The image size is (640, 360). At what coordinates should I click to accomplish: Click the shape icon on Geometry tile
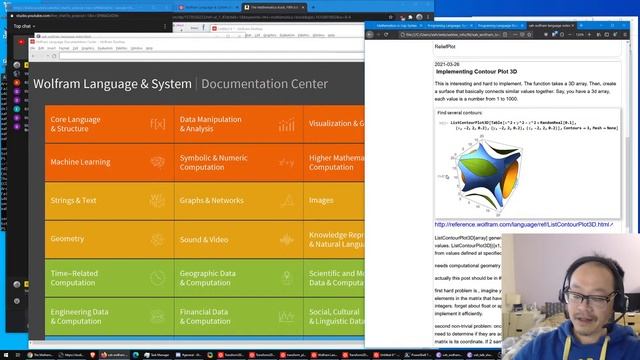point(158,239)
